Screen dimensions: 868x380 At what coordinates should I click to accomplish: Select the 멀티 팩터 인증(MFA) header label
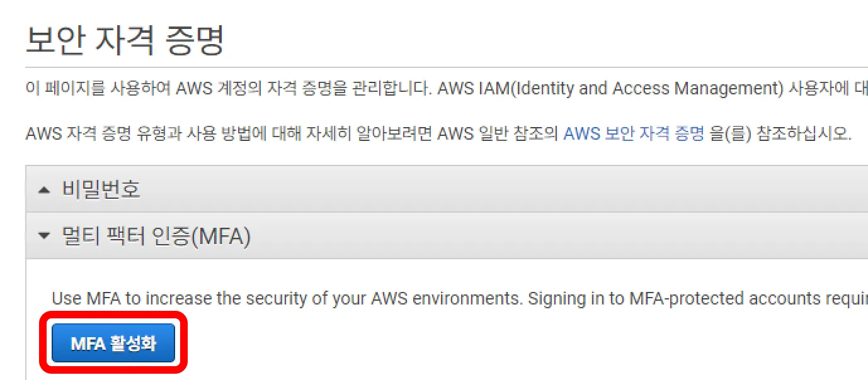tap(156, 236)
